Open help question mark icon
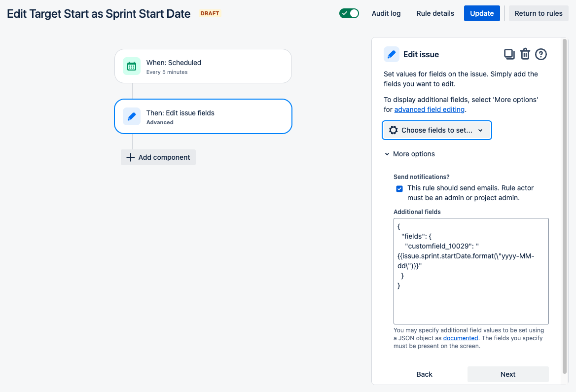 tap(540, 54)
